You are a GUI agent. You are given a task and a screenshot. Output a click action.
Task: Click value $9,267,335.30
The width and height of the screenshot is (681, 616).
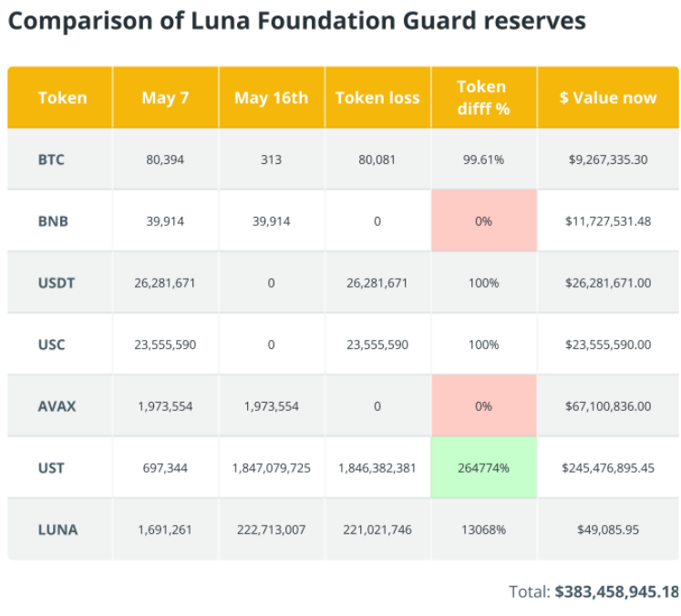click(x=608, y=159)
